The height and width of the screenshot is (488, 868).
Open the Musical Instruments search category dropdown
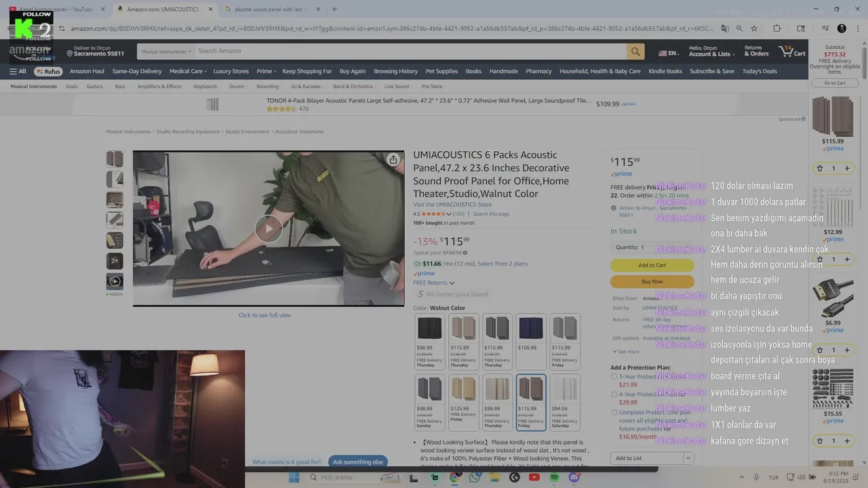166,52
